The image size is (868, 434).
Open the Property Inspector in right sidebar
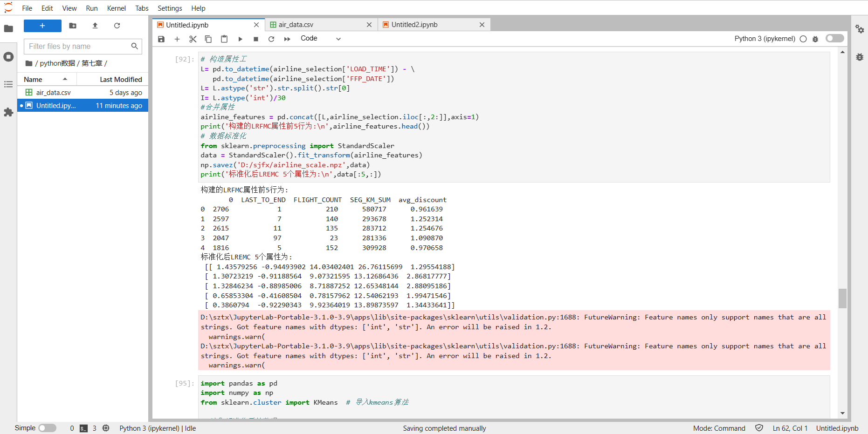tap(860, 29)
